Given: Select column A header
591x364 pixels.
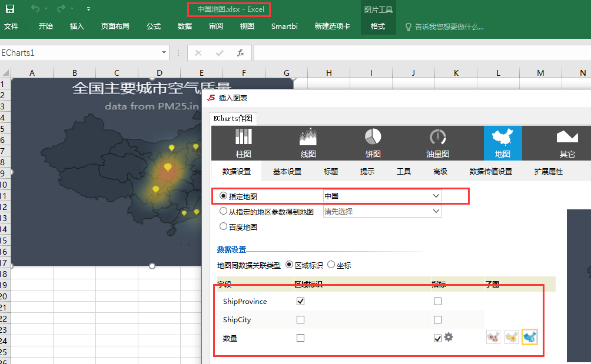Looking at the screenshot, I should (32, 73).
